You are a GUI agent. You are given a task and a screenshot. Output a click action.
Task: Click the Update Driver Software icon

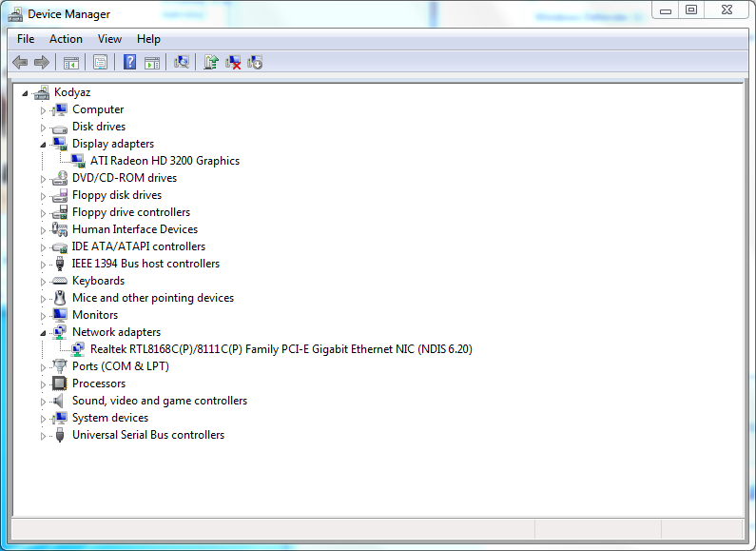[x=211, y=62]
